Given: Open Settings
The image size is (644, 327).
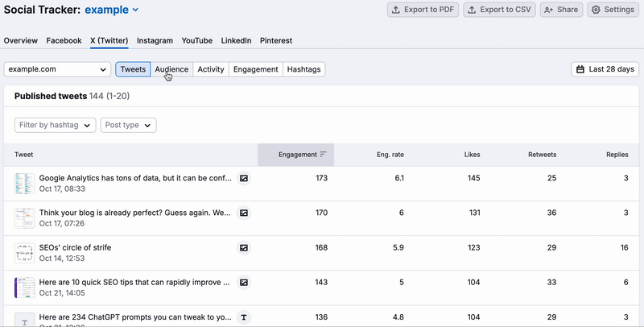Looking at the screenshot, I should 613,10.
